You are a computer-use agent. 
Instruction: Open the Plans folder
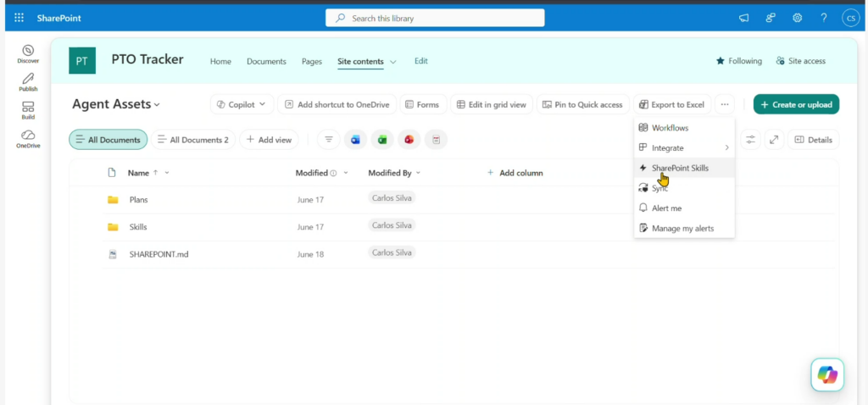[138, 200]
